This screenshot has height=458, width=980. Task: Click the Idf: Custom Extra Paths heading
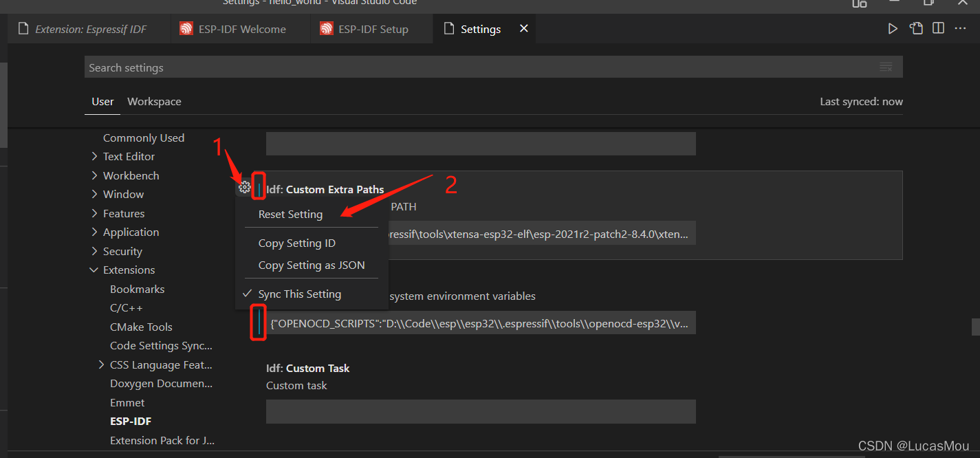(325, 190)
